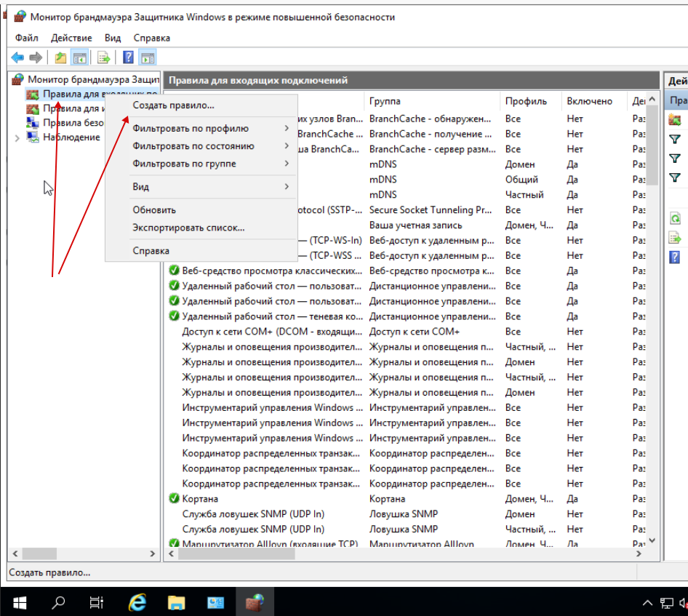Click the Secure Socket Tunneling Pr... group cell
Viewport: 688px width, 616px height.
coord(431,209)
